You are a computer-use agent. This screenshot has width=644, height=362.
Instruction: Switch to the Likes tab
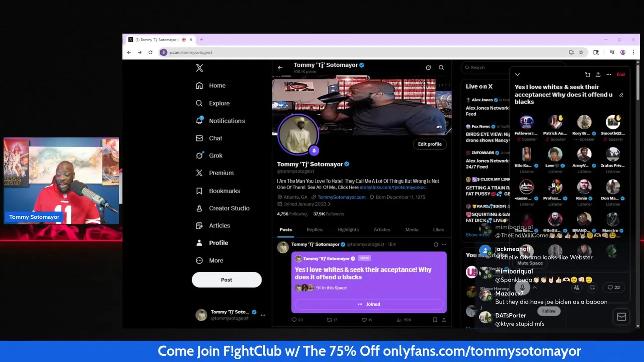coord(439,230)
